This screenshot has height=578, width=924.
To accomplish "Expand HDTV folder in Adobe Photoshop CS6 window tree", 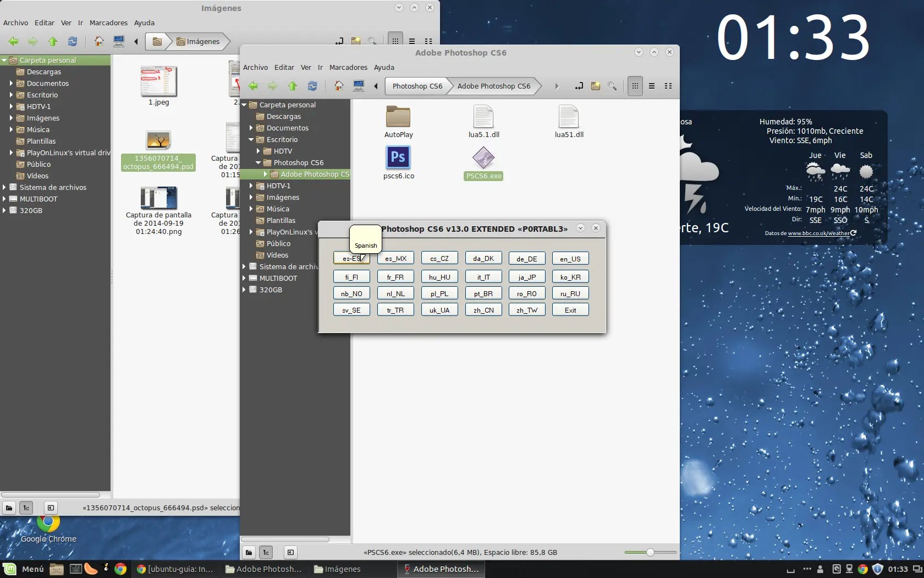I will (258, 151).
